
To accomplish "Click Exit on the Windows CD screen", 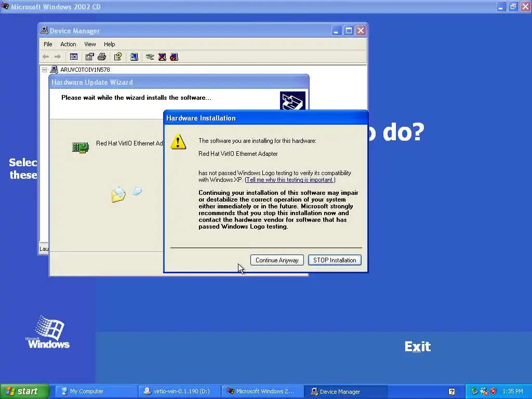I will (417, 347).
